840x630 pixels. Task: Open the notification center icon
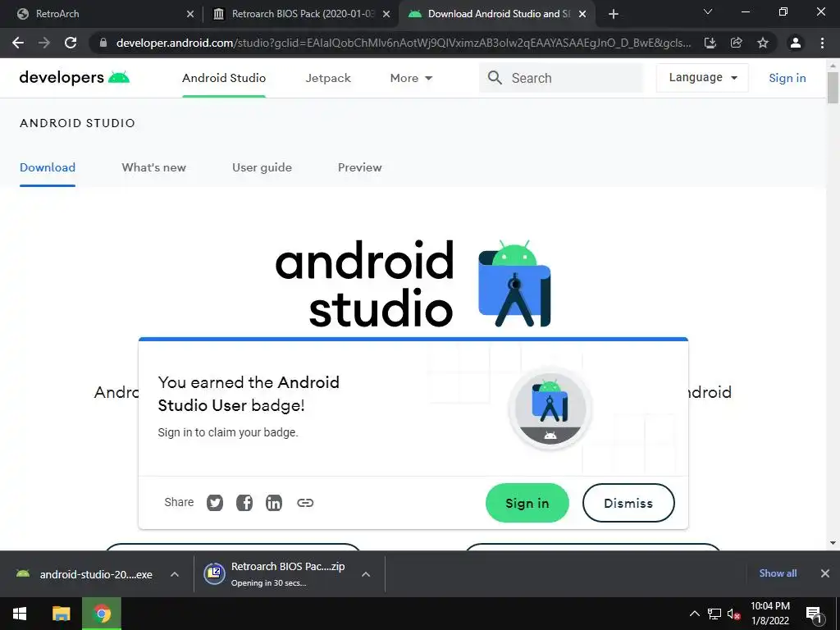pyautogui.click(x=814, y=614)
